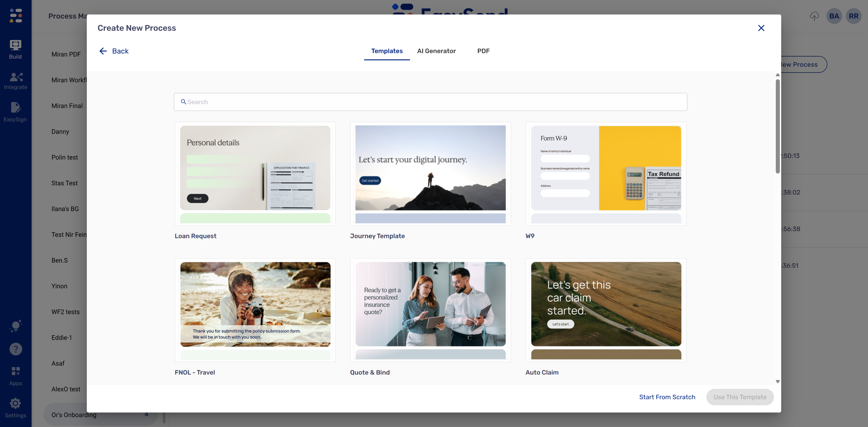The width and height of the screenshot is (868, 427).
Task: Click the cloud upload icon
Action: 814,16
